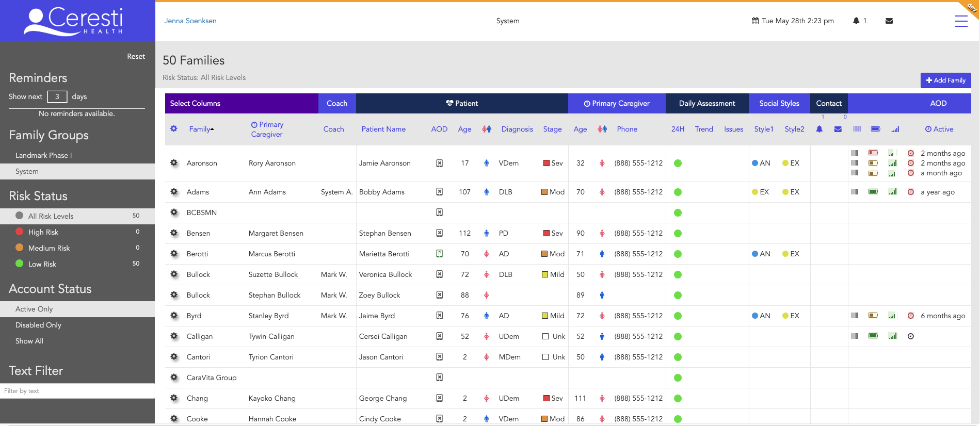Viewport: 980px width, 426px height.
Task: Select Landmark Phase I family group
Action: click(77, 155)
